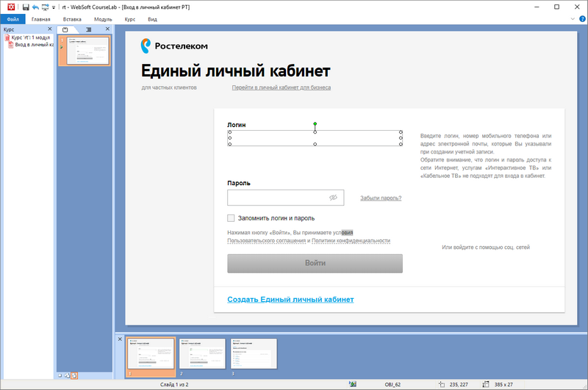Viewport: 588px width, 390px height.
Task: Click the Создать Единый личный кабинет link
Action: click(290, 300)
